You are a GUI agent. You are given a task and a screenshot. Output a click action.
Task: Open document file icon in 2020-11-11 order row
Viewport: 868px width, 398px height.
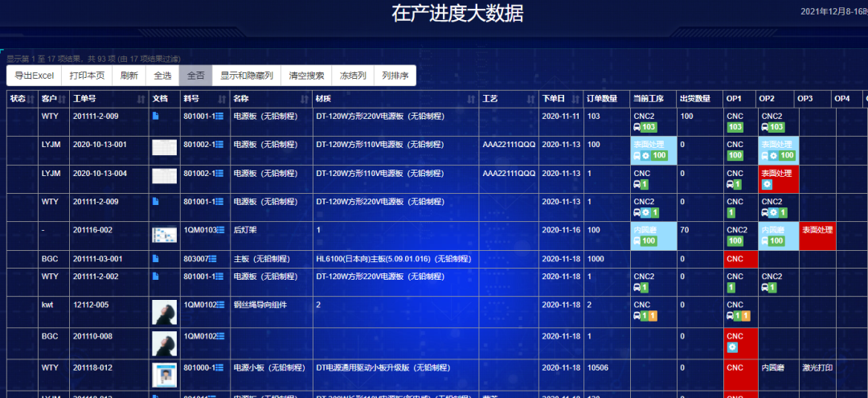[156, 117]
